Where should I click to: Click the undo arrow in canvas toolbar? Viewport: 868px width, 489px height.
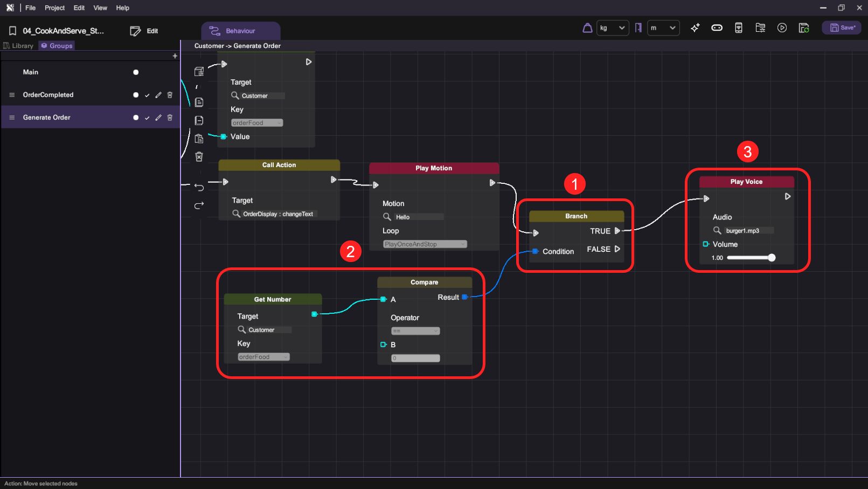coord(199,188)
